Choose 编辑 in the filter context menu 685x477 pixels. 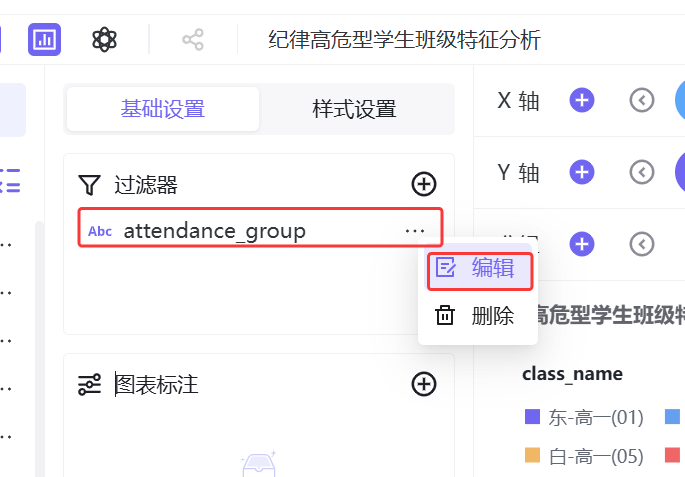(x=479, y=267)
